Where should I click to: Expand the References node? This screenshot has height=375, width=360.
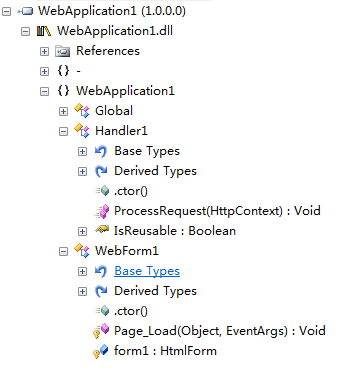coord(44,52)
